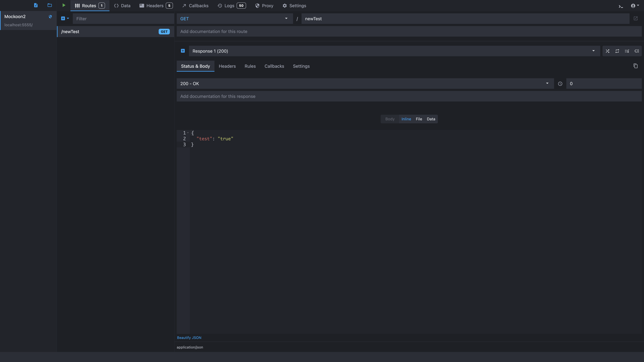Open the GET method dropdown
644x362 pixels.
coord(234,19)
